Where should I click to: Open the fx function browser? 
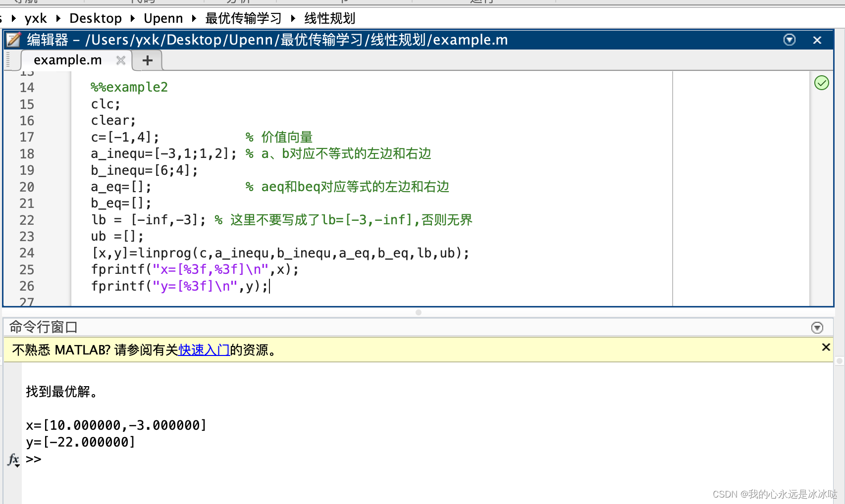coord(13,460)
